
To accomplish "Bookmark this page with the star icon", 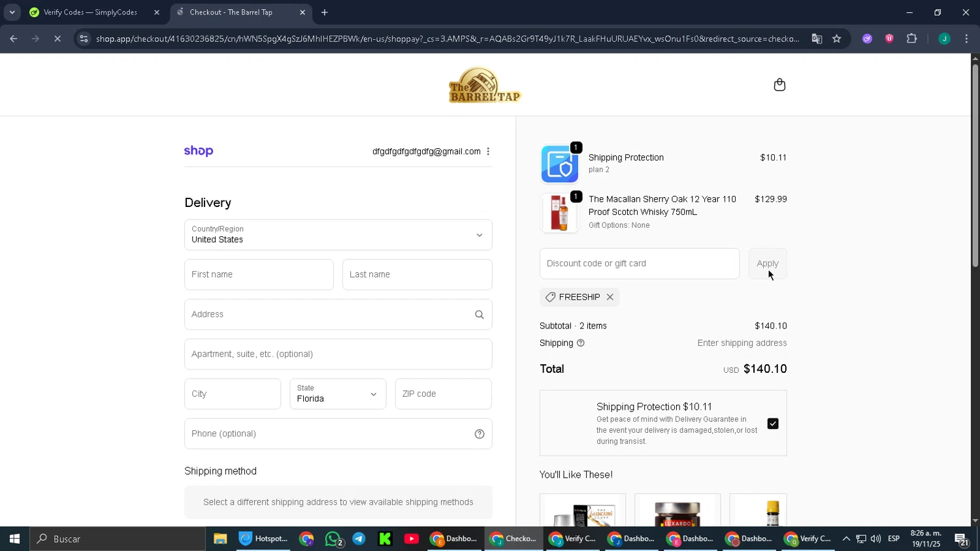I will click(837, 39).
